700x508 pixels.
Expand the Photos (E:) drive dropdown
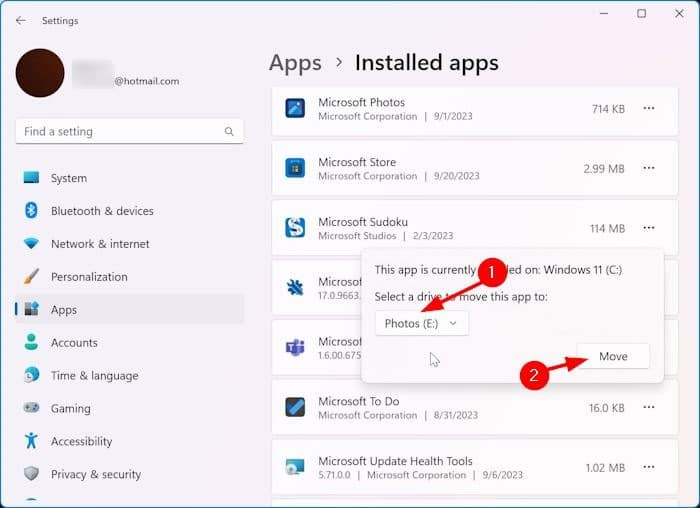click(x=422, y=323)
